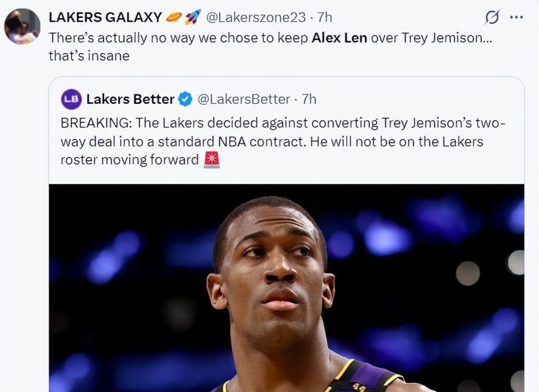Click the 7h timestamp beside @LakersBetter
Image resolution: width=539 pixels, height=392 pixels.
coord(309,99)
